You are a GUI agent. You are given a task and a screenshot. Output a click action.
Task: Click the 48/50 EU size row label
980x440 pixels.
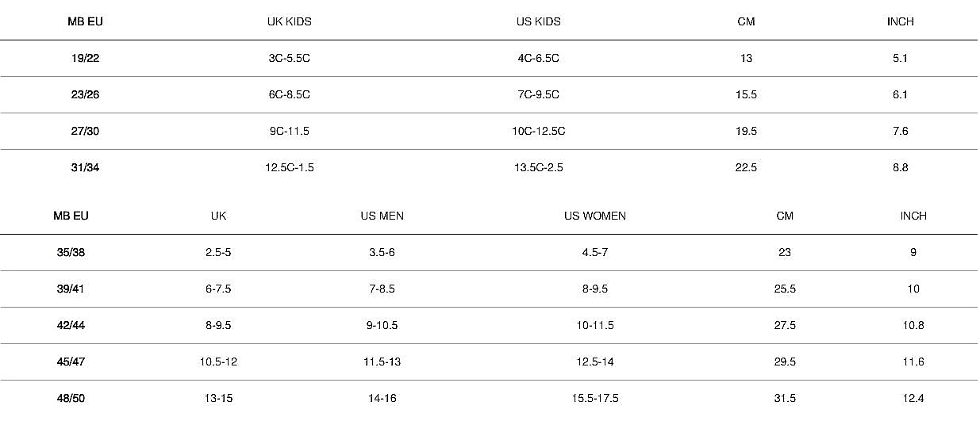pyautogui.click(x=71, y=398)
